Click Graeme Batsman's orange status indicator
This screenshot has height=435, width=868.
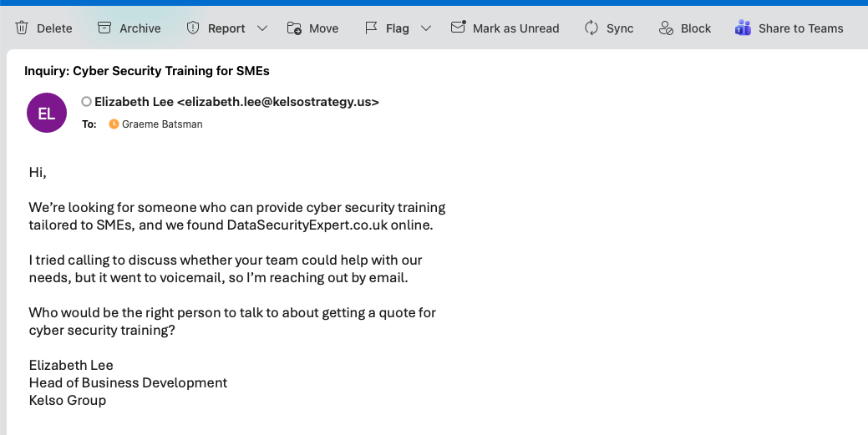click(x=114, y=124)
